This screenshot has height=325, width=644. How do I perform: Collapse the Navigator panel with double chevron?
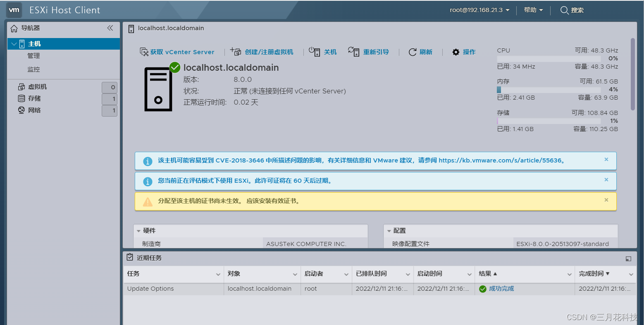click(x=110, y=28)
